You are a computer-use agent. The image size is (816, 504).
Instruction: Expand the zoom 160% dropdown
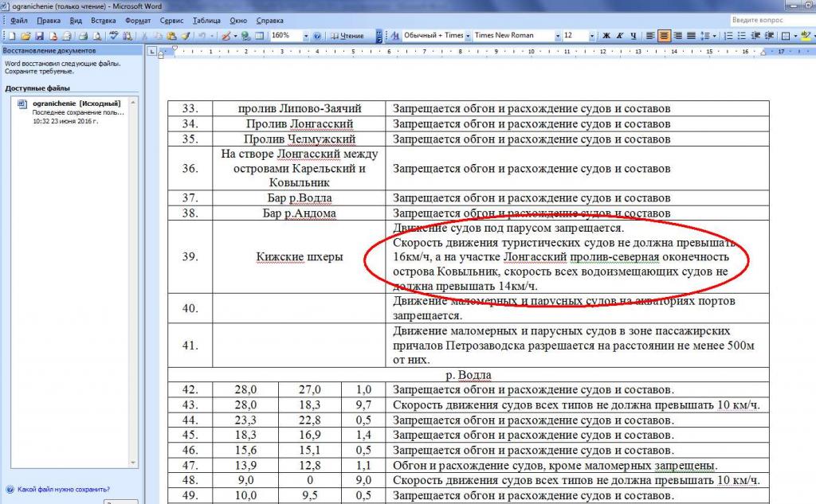point(305,36)
